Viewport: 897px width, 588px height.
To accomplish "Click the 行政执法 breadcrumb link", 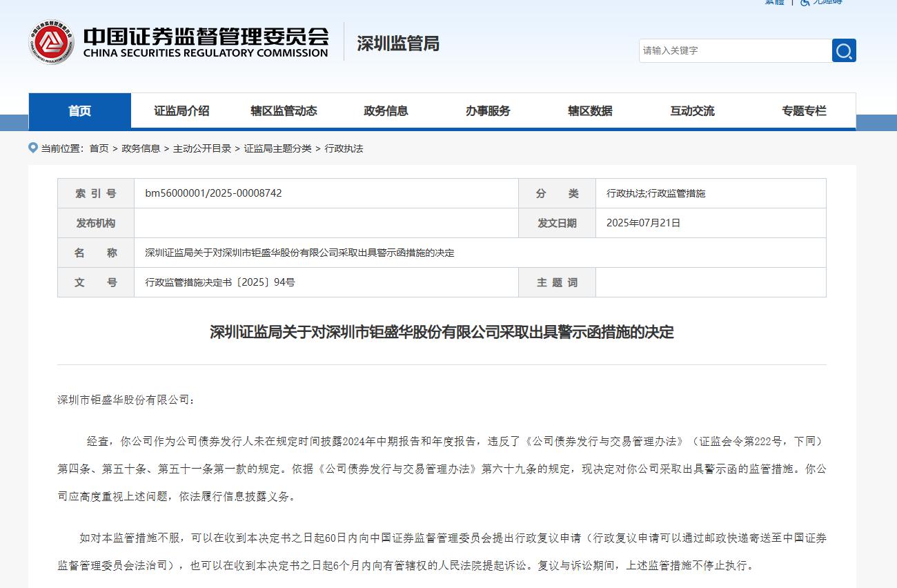I will 344,148.
